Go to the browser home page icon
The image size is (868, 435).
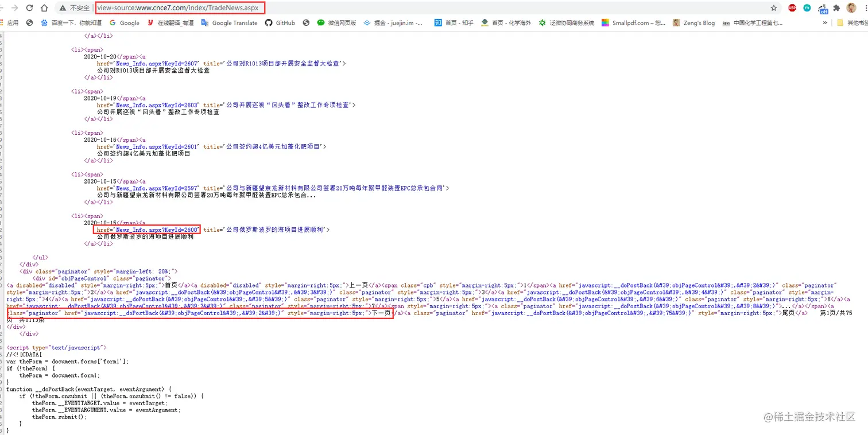44,8
